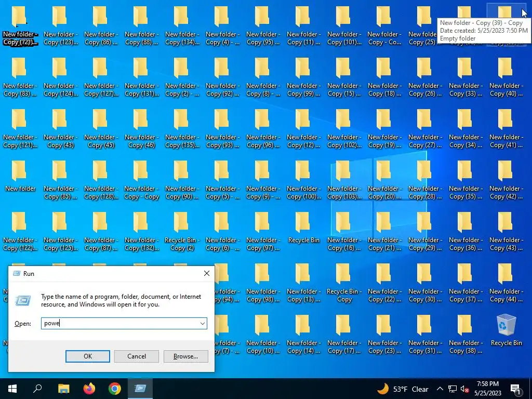The width and height of the screenshot is (532, 399).
Task: Select New folder - Copy (34) folder
Action: coord(465,129)
